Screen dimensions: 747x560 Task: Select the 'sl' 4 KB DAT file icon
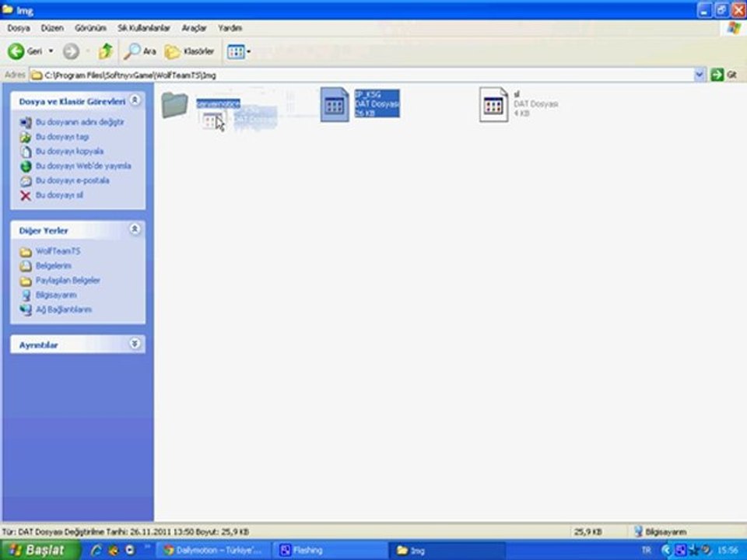pos(493,104)
